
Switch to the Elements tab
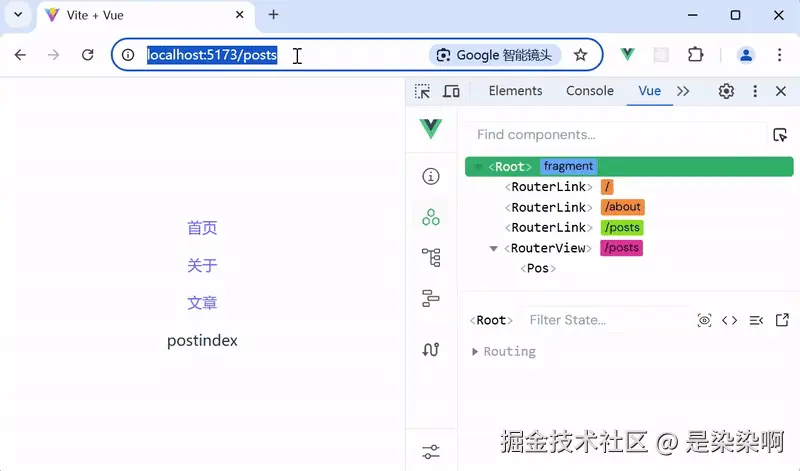tap(515, 91)
